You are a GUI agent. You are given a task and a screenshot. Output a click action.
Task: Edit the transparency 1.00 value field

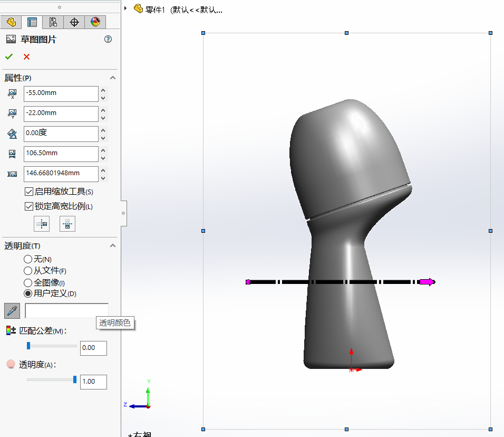click(93, 382)
